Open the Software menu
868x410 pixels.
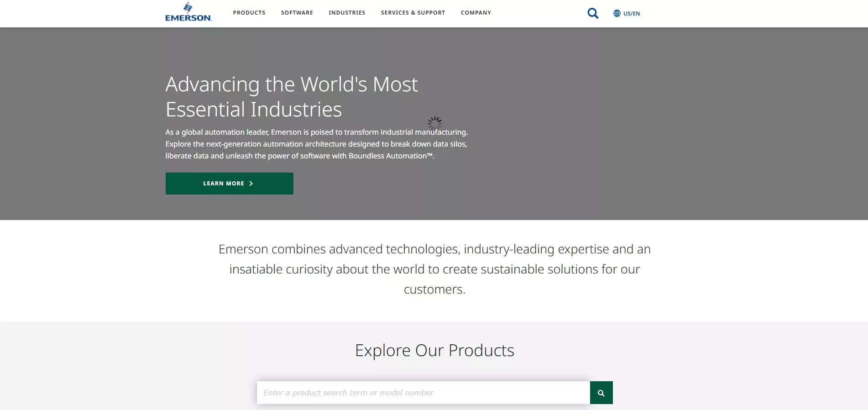point(297,13)
